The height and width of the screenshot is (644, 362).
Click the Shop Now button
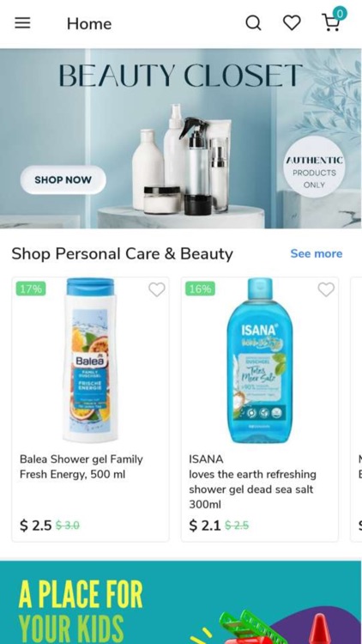pos(63,180)
